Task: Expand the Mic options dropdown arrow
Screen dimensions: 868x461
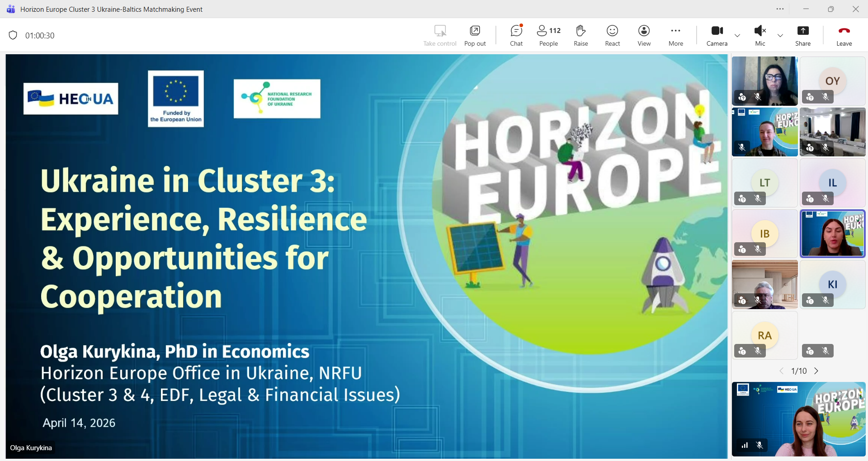Action: (780, 36)
